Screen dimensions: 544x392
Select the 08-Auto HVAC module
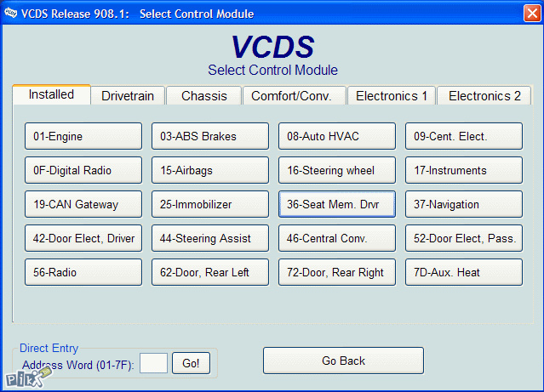point(337,136)
